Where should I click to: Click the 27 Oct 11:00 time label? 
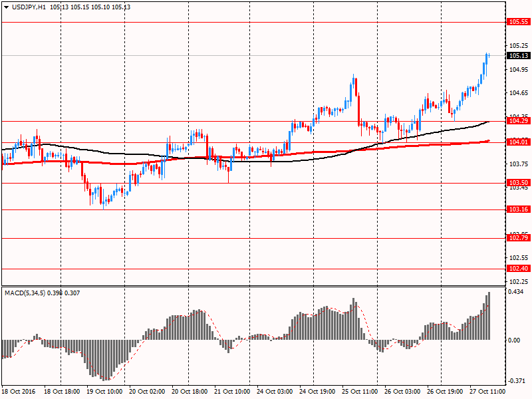click(x=487, y=392)
